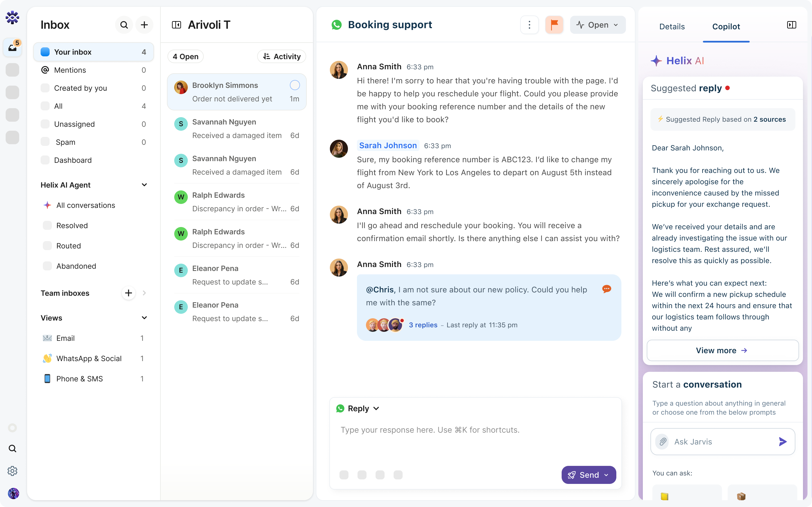Viewport: 812px width, 507px height.
Task: Create a new conversation with the plus icon
Action: point(144,25)
